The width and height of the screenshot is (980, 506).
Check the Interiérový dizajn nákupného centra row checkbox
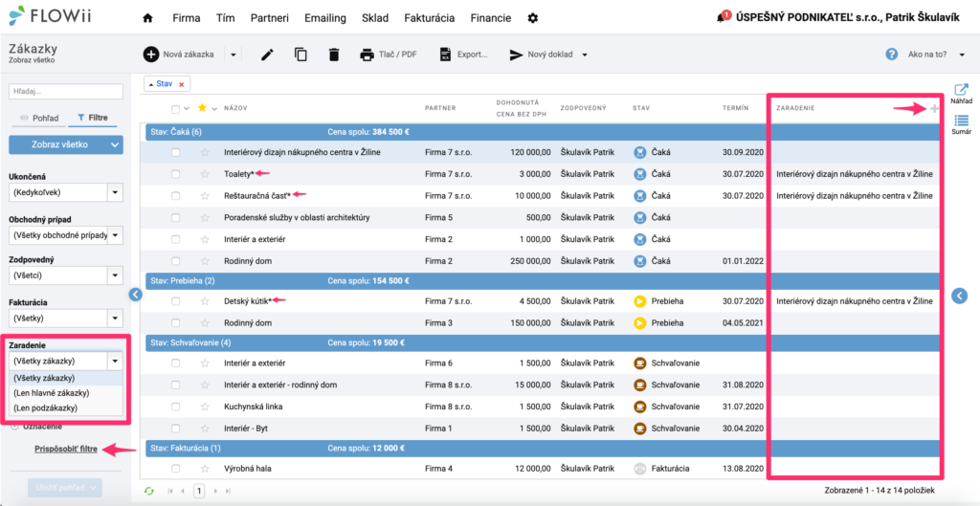[176, 152]
